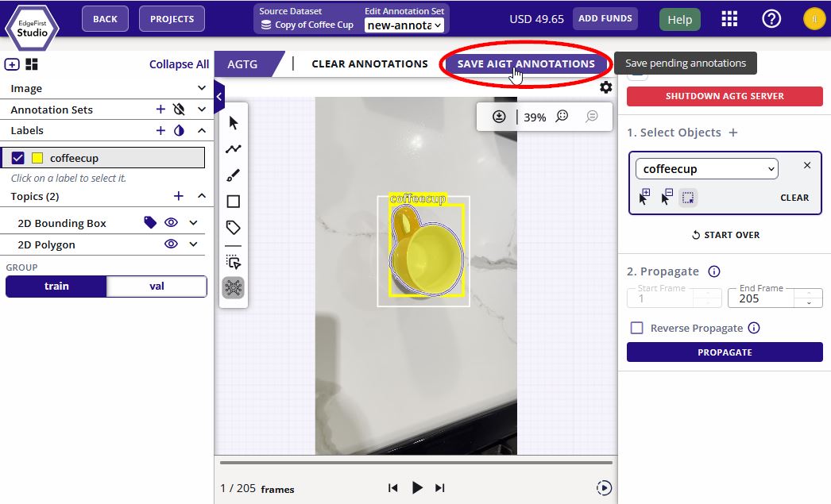Click the frame timeline progress bar
The image size is (831, 504).
click(x=416, y=463)
